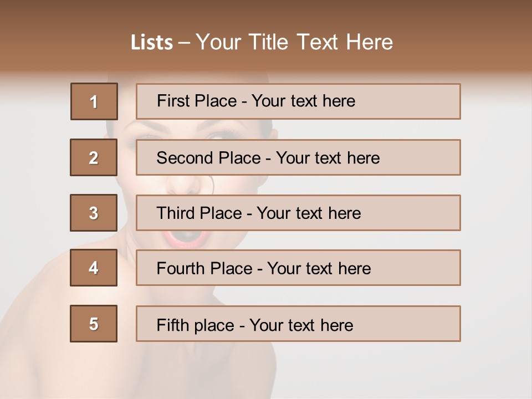The width and height of the screenshot is (532, 399).
Task: Select the "Your Title Text Here" heading
Action: pyautogui.click(x=294, y=42)
